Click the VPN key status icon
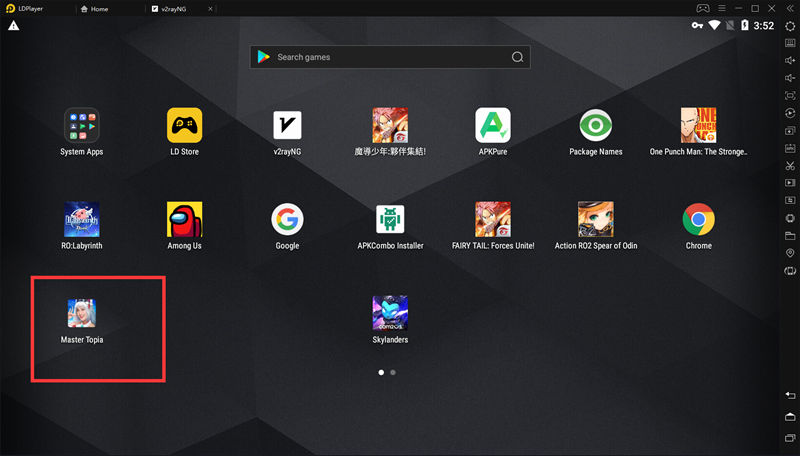Viewport: 800px width, 456px height. pyautogui.click(x=697, y=26)
